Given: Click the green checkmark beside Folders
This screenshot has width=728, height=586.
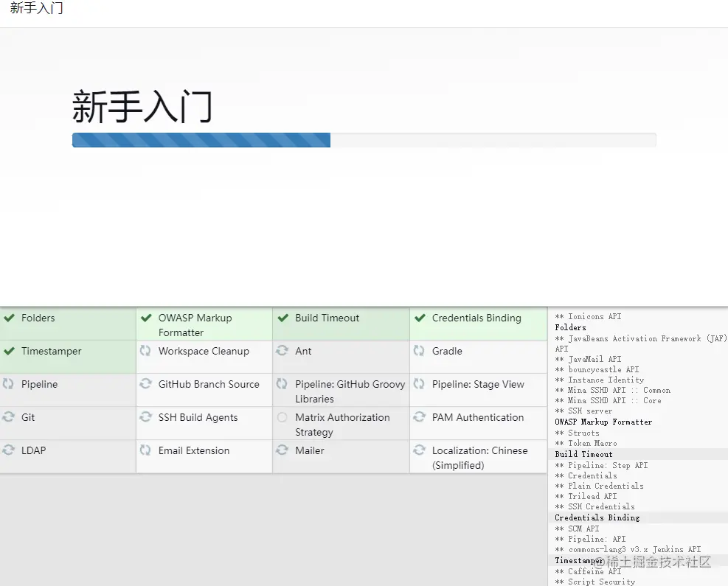Looking at the screenshot, I should [9, 318].
